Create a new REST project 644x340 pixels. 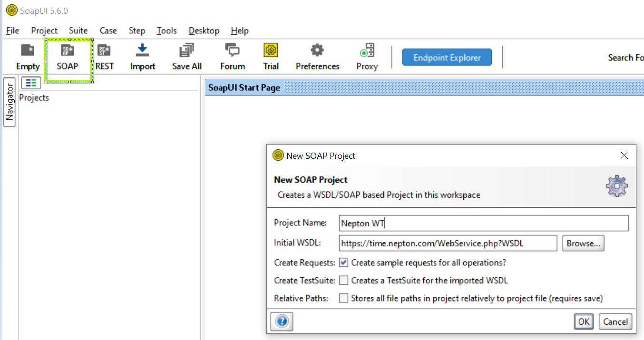pyautogui.click(x=104, y=57)
